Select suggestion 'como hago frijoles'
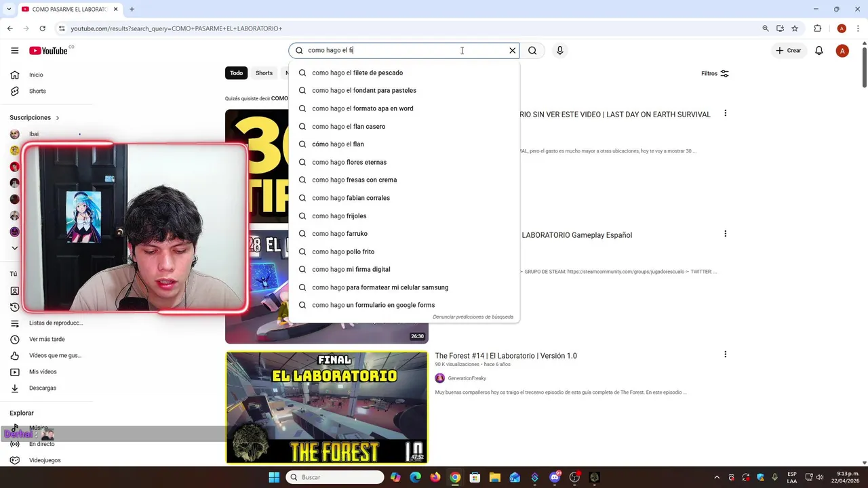Image resolution: width=868 pixels, height=488 pixels. point(404,216)
